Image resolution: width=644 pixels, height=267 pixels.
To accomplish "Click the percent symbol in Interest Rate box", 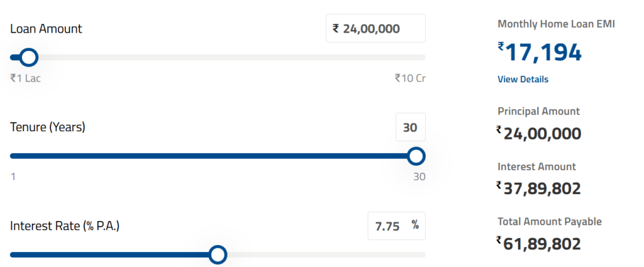I will (415, 225).
